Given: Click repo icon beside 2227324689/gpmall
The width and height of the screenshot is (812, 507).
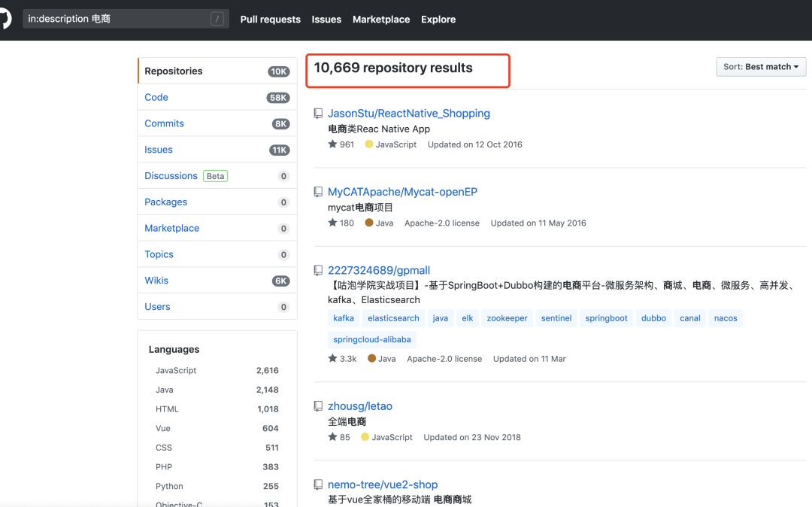Looking at the screenshot, I should coord(318,270).
